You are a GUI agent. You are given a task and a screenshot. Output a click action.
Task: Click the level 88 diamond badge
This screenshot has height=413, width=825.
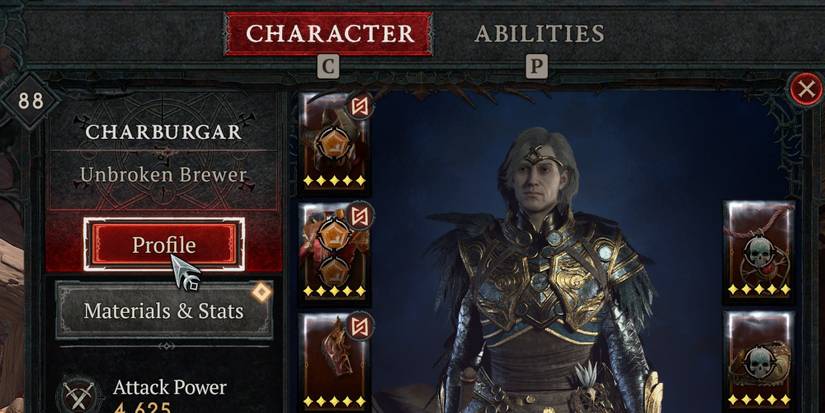coord(31,100)
